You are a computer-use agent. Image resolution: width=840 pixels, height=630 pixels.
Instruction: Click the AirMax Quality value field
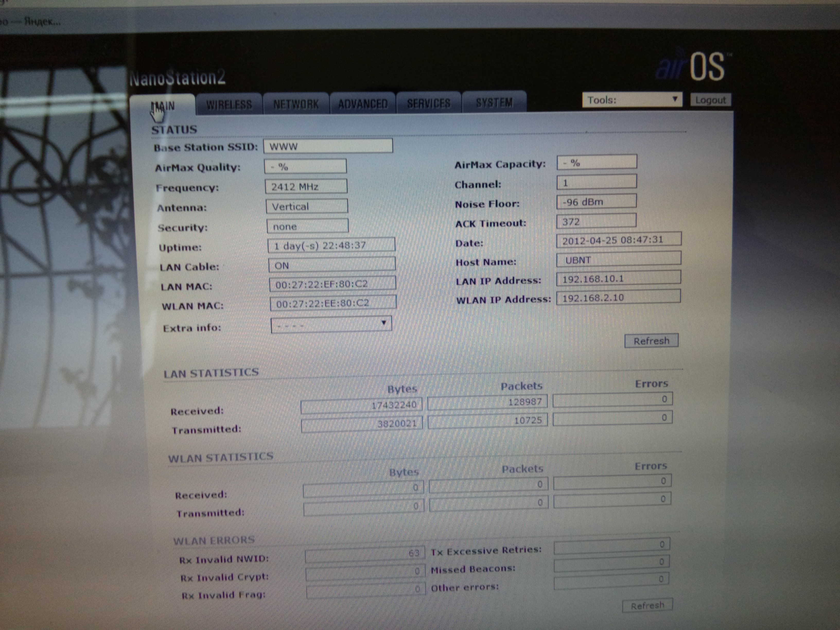coord(305,166)
